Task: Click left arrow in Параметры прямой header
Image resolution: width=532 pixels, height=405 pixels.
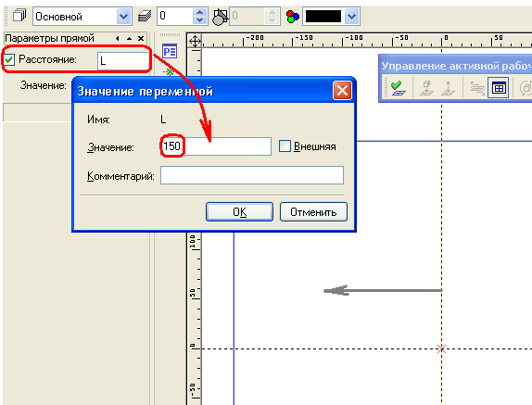Action: [x=118, y=38]
